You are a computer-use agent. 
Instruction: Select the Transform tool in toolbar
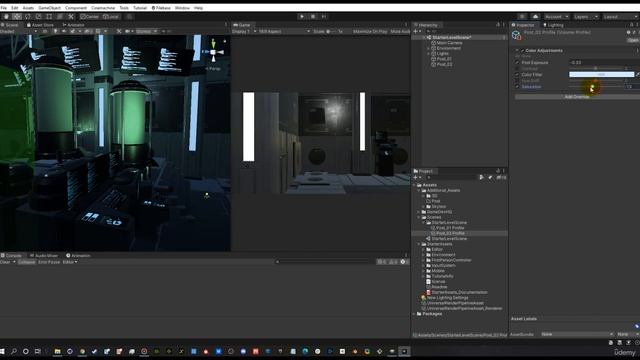(60, 17)
